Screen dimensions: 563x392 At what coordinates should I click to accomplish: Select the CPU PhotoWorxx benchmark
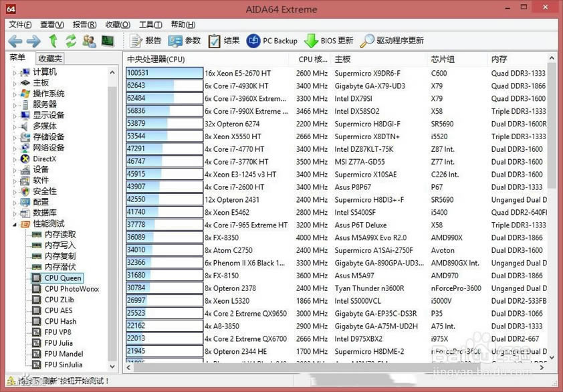[x=72, y=289]
